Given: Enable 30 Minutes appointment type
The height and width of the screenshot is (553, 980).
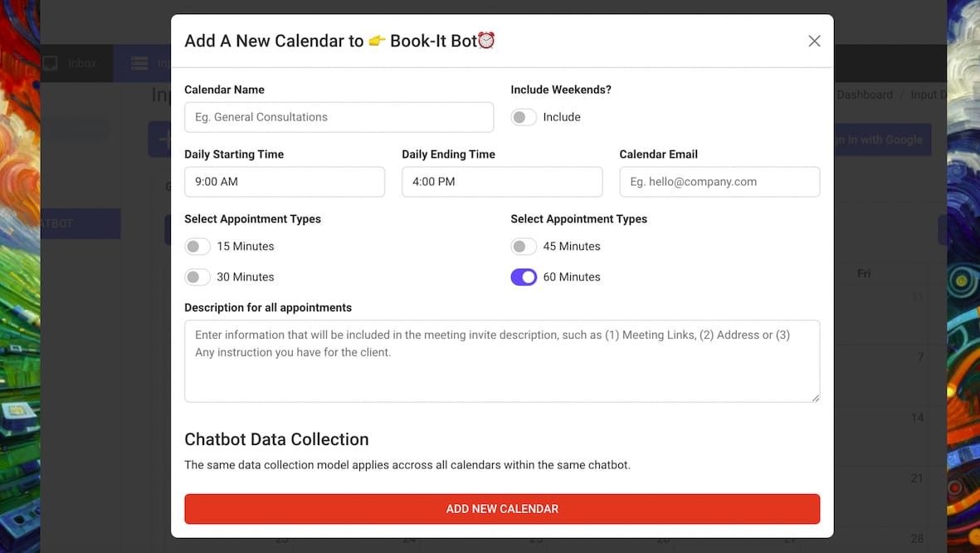Looking at the screenshot, I should pyautogui.click(x=197, y=277).
